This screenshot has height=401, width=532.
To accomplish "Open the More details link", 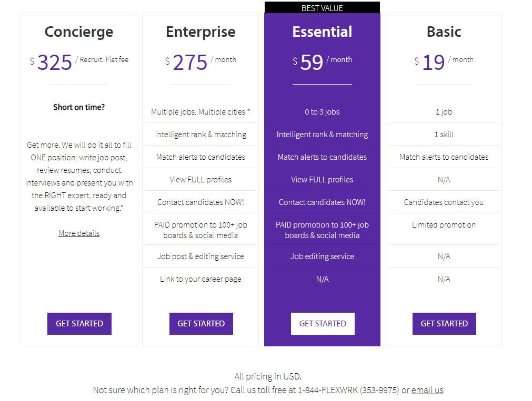I will [79, 233].
